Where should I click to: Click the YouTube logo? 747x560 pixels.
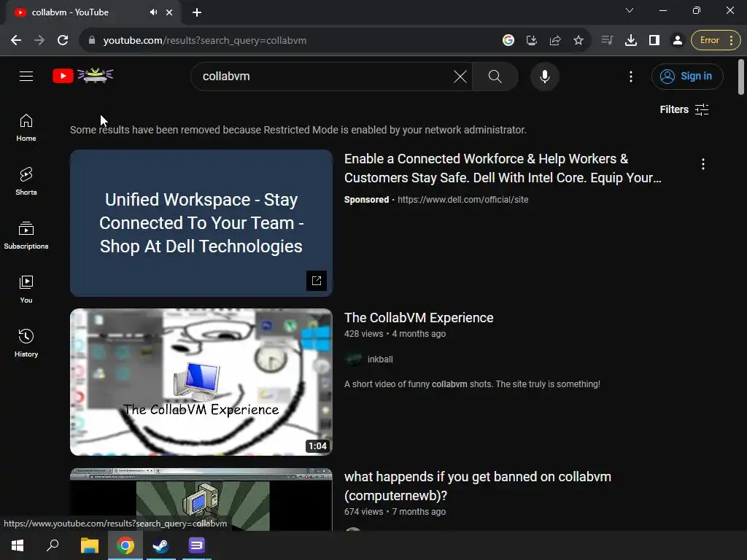click(83, 75)
